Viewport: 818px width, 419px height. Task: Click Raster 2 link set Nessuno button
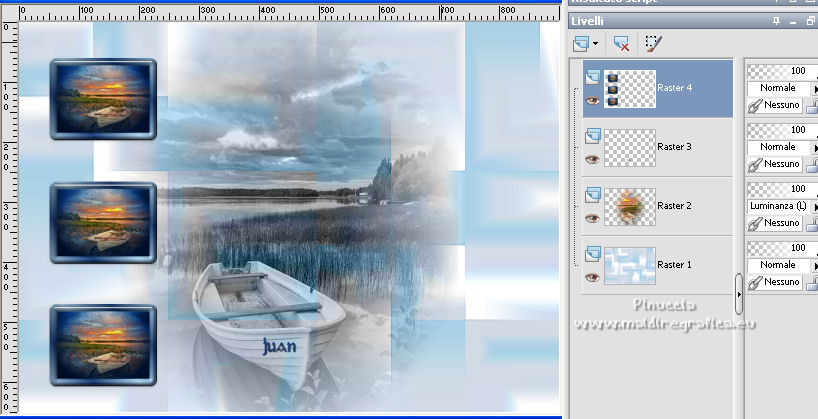coord(775,223)
